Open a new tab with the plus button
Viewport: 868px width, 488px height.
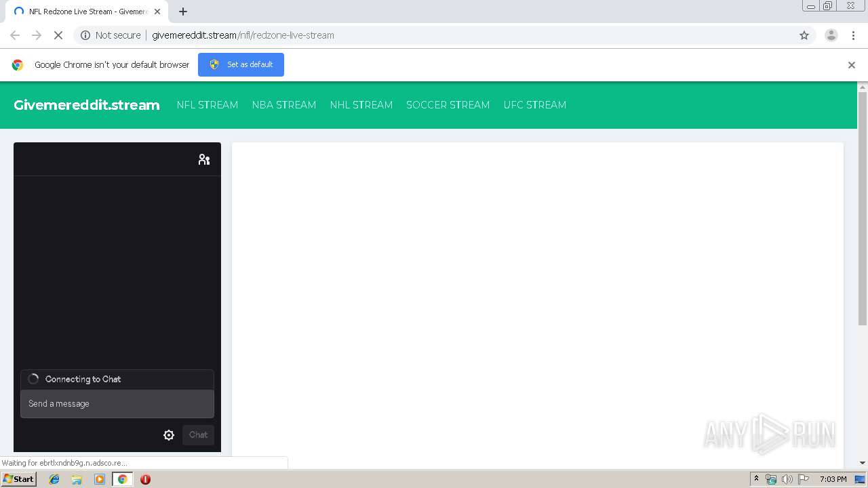(x=182, y=12)
